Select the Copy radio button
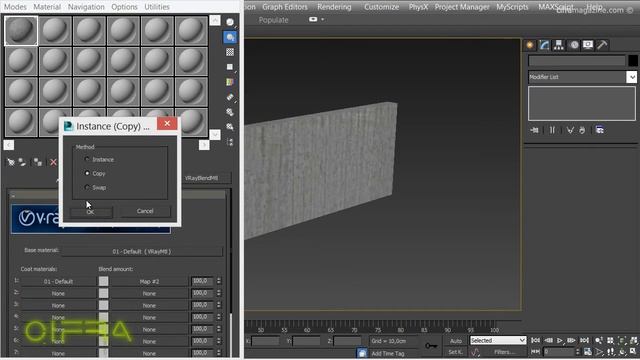 (87, 173)
